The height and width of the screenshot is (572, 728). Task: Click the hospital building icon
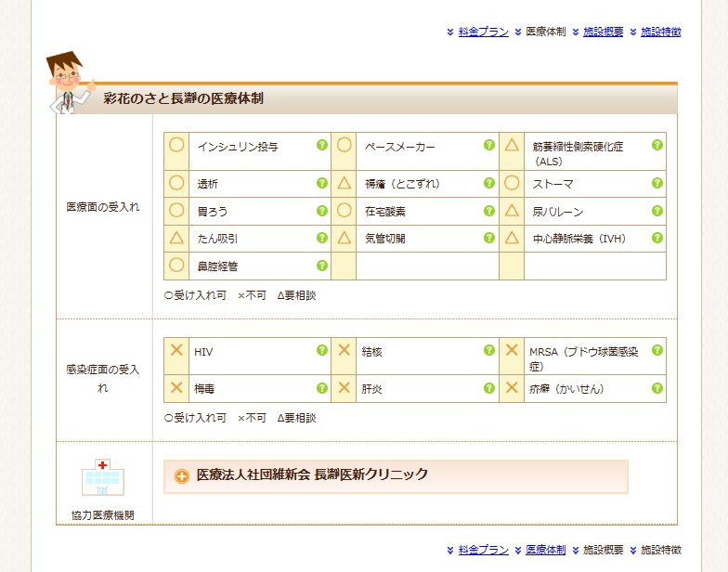point(102,478)
